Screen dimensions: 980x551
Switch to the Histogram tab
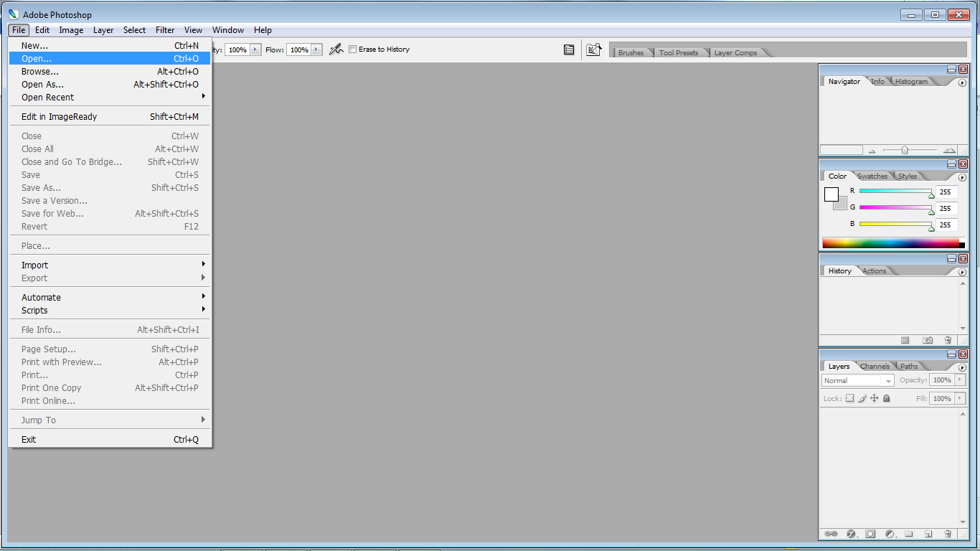click(x=911, y=82)
